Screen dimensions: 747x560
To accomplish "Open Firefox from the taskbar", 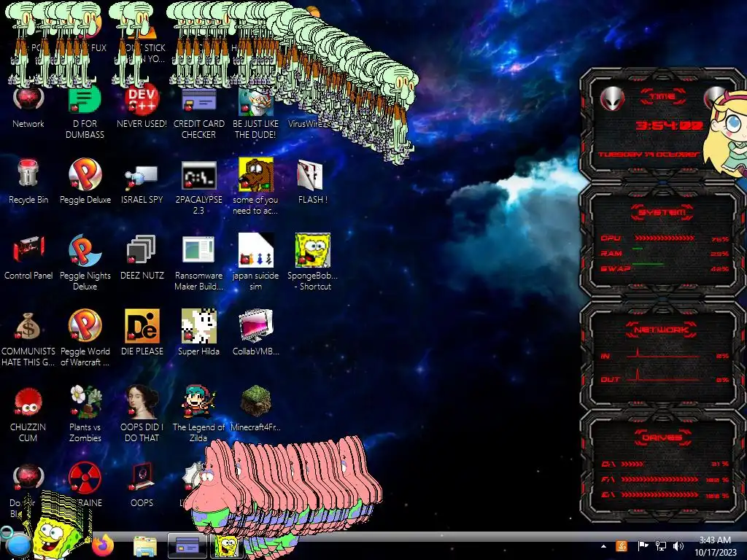I will [x=103, y=545].
